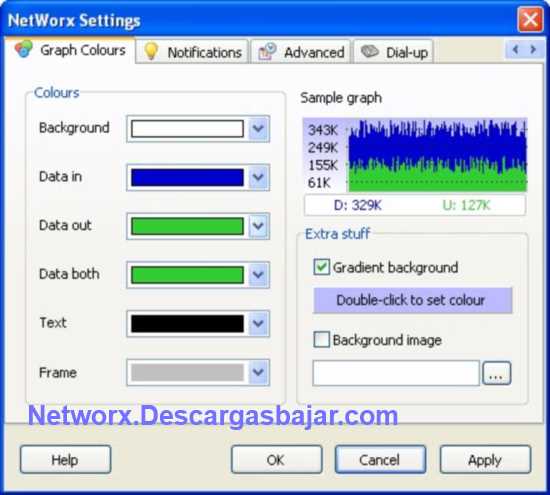
Task: Open the Data both colour dropdown
Action: [x=259, y=275]
